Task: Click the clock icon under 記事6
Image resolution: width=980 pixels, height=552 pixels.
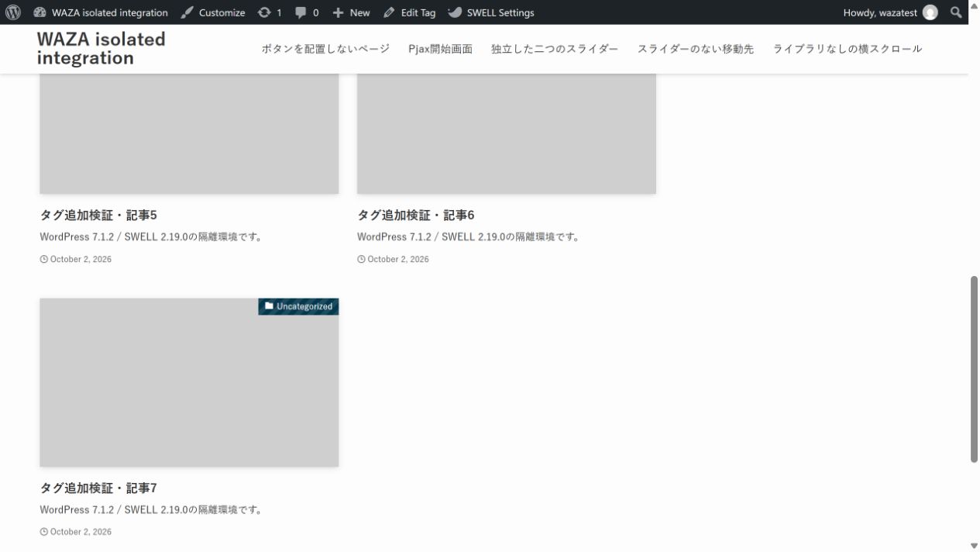Action: (361, 259)
